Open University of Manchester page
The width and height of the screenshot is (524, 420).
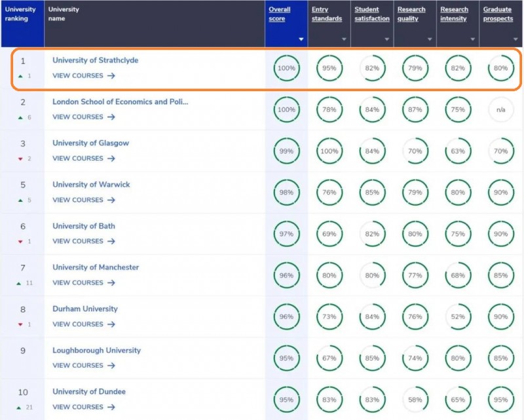pos(96,267)
